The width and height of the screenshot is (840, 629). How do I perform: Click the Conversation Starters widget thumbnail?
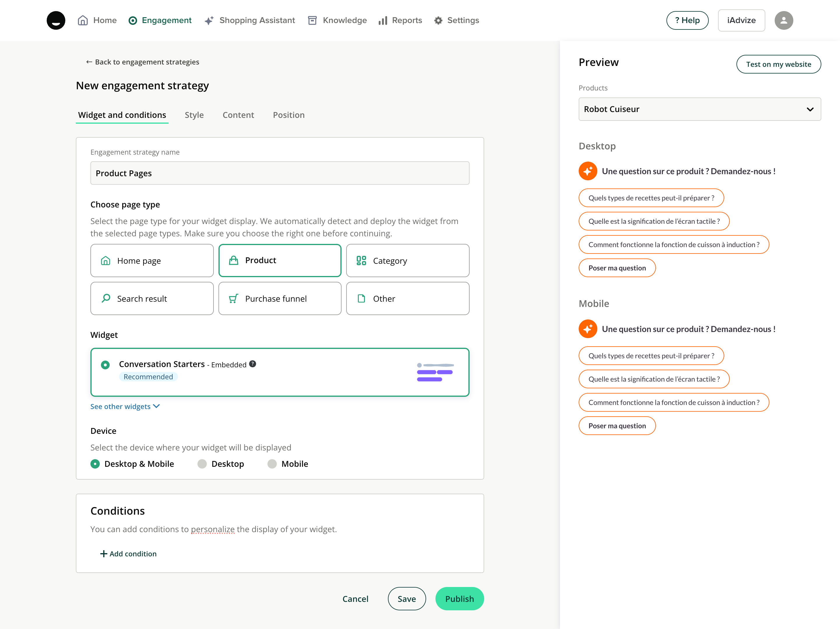(435, 372)
